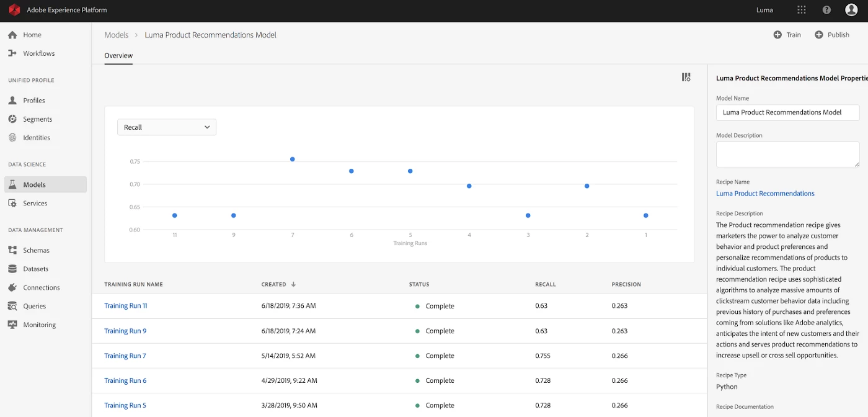Click the Precision column header

tap(626, 284)
